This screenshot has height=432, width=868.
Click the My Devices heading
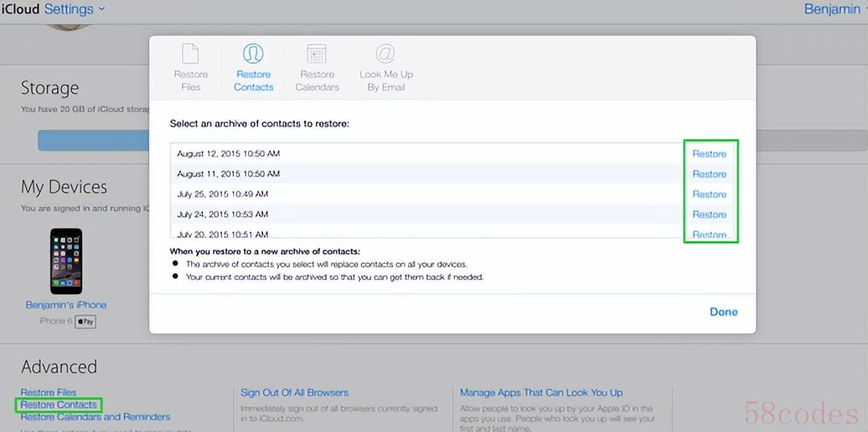(64, 187)
